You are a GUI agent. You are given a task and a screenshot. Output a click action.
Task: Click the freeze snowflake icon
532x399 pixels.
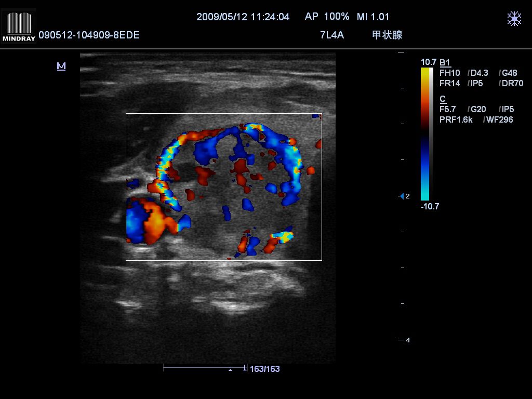pyautogui.click(x=514, y=19)
